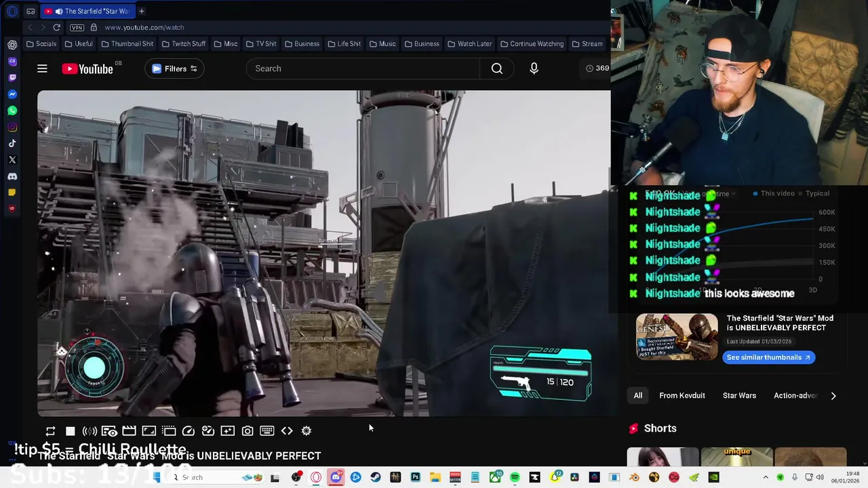Open keyboard shortcuts icon under video

pyautogui.click(x=267, y=430)
